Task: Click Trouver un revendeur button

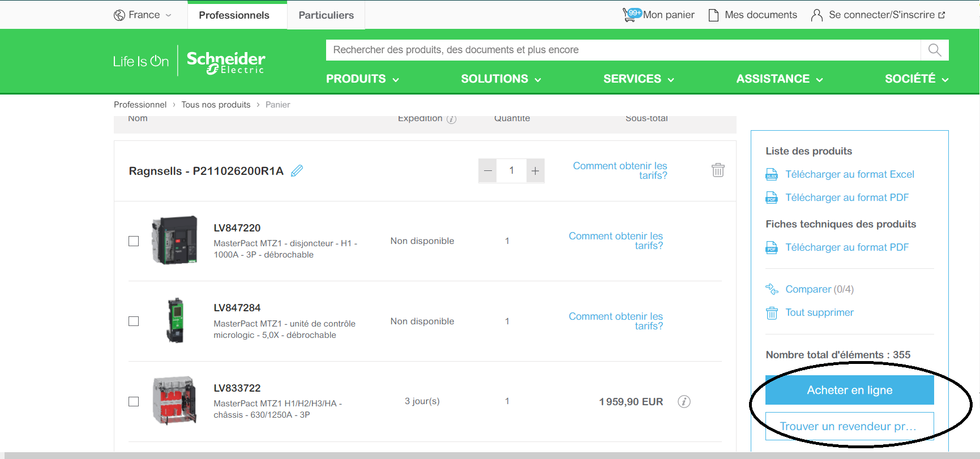Action: 849,426
